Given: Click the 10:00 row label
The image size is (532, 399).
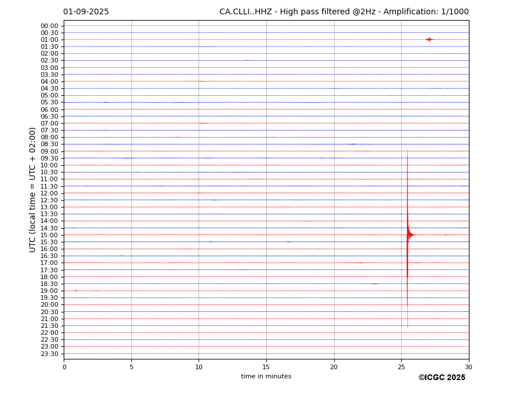Looking at the screenshot, I should [x=49, y=166].
